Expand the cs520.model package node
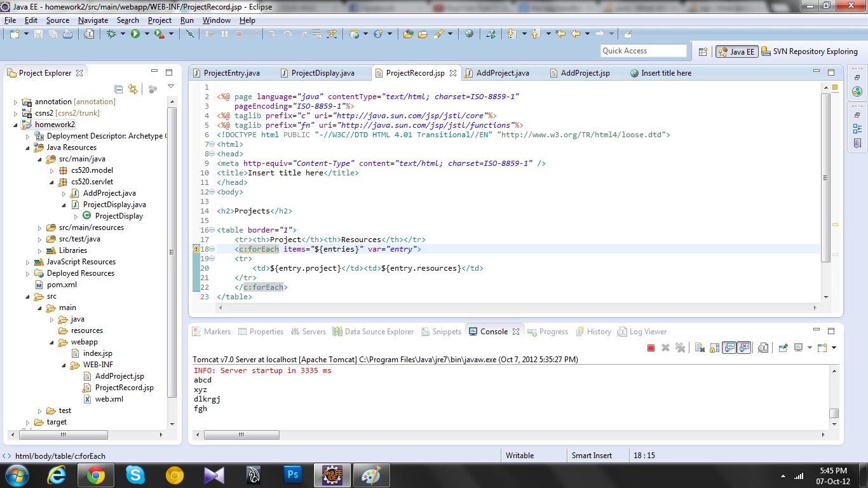This screenshot has width=868, height=488. pyautogui.click(x=52, y=170)
